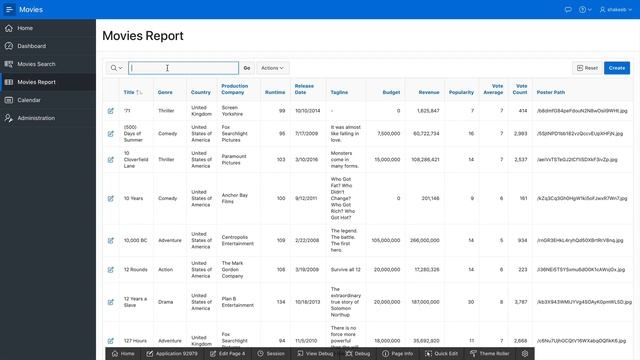Click the Vote Average column header
This screenshot has width=640, height=360.
(x=493, y=89)
